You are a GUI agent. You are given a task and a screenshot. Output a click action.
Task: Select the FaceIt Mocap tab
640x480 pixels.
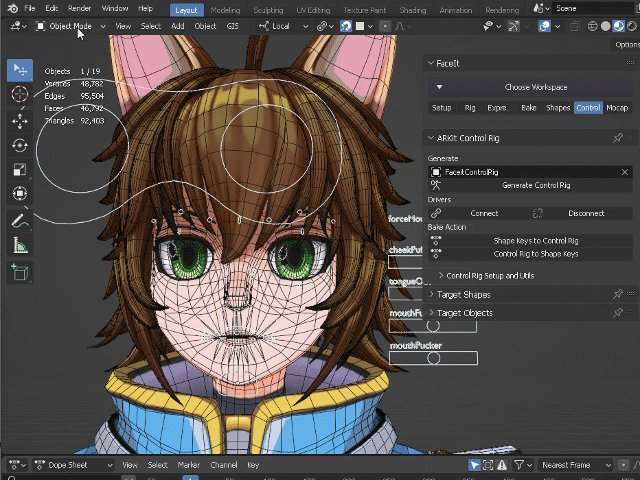pyautogui.click(x=617, y=108)
